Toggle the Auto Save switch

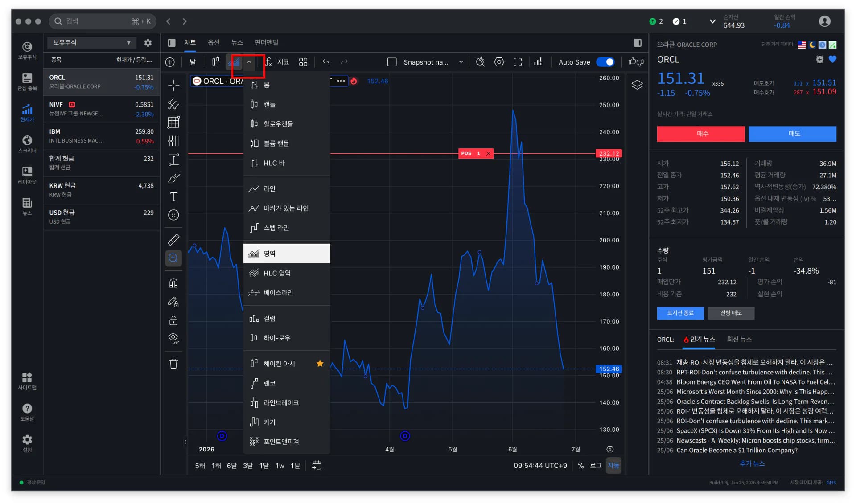coord(605,62)
